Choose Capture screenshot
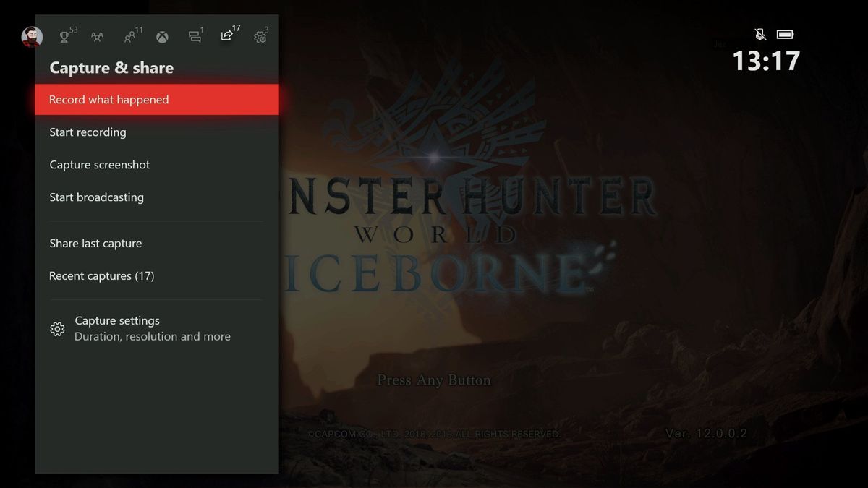This screenshot has width=868, height=488. [x=99, y=164]
